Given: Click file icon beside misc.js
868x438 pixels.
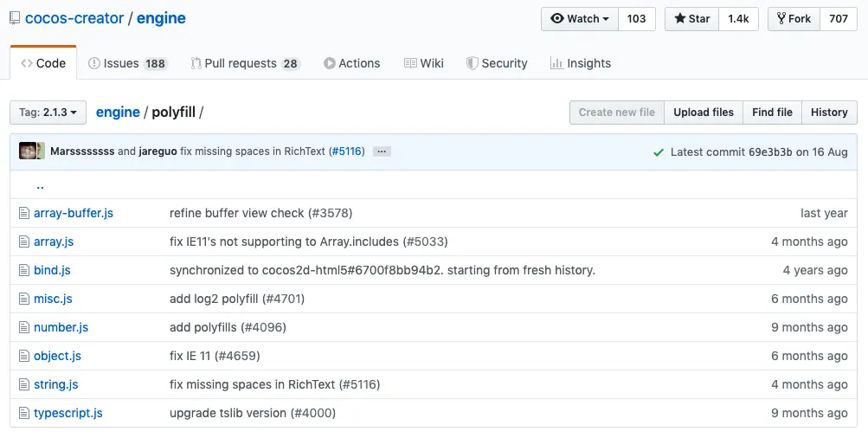Looking at the screenshot, I should coord(24,299).
